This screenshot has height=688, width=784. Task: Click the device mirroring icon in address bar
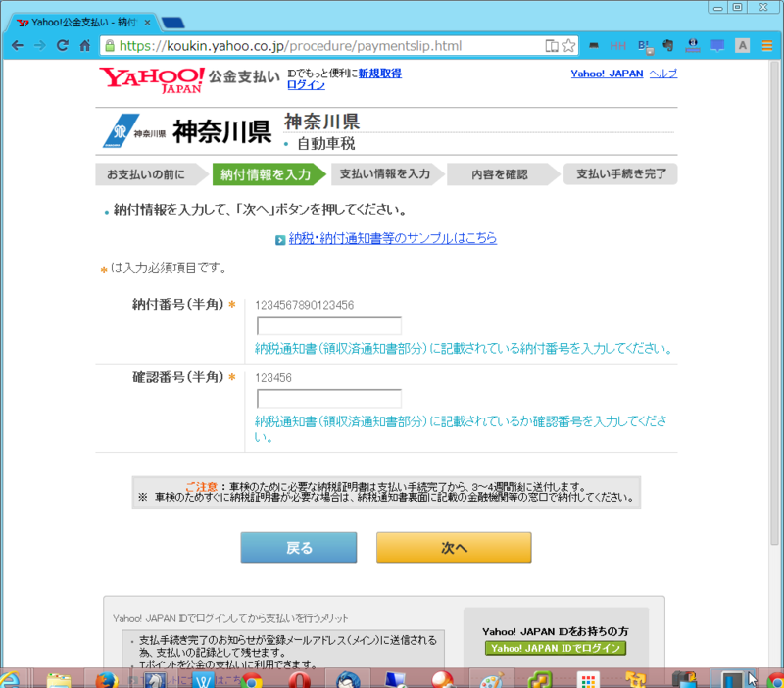point(552,46)
